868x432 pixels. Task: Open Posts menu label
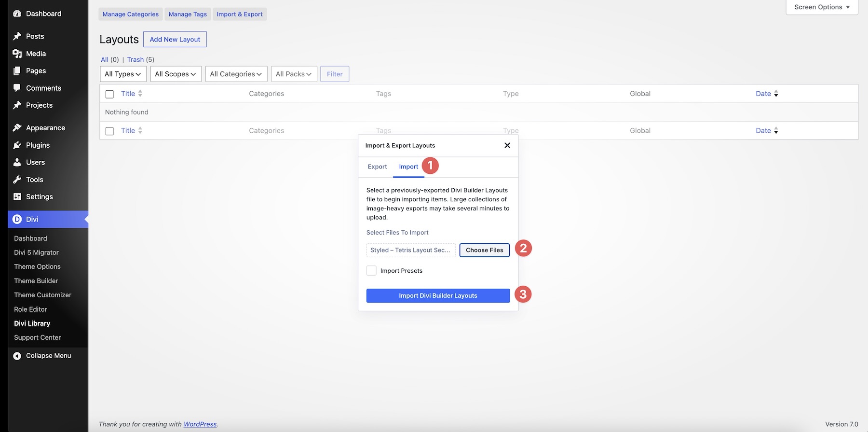(x=35, y=36)
